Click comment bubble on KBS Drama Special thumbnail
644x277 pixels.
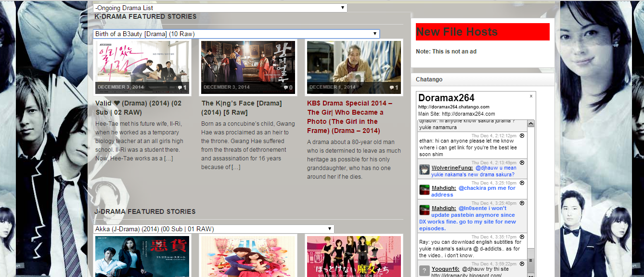[x=393, y=88]
